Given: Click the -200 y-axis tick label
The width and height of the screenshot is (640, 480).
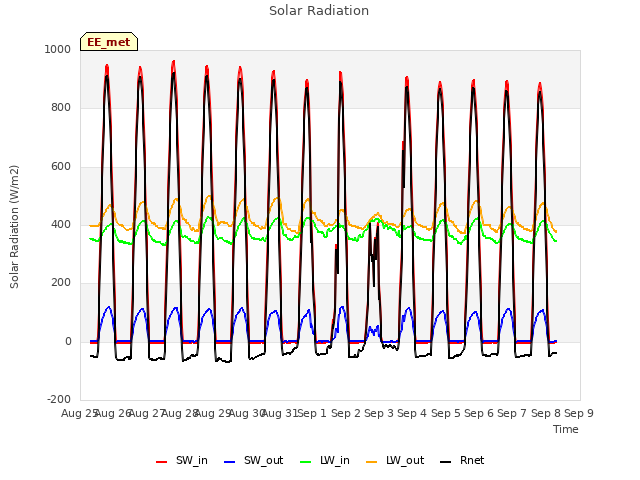Looking at the screenshot, I should [59, 399].
